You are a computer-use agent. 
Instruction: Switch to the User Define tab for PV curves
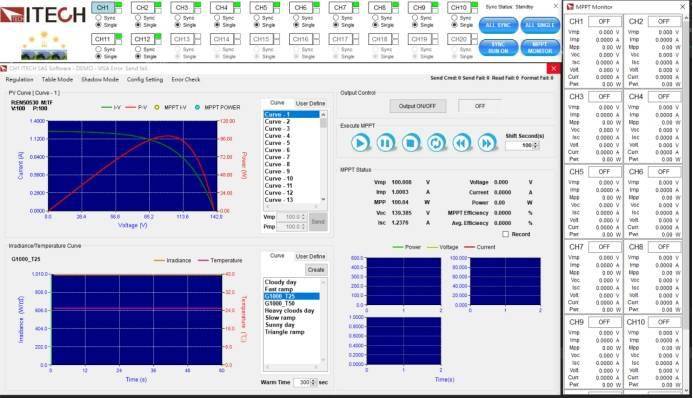(x=310, y=103)
